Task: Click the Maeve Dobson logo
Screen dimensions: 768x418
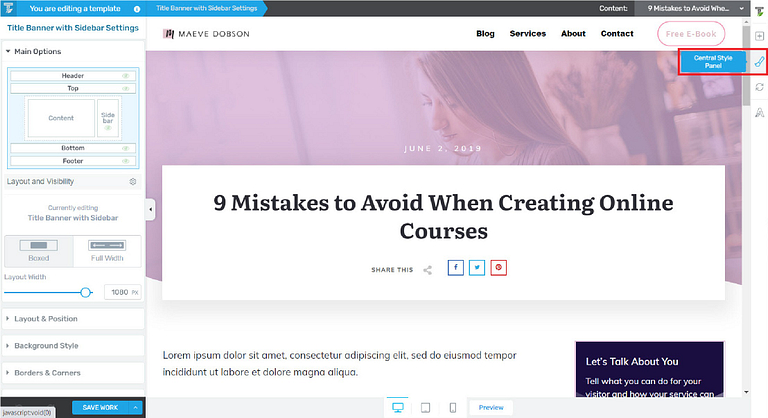Action: point(206,34)
